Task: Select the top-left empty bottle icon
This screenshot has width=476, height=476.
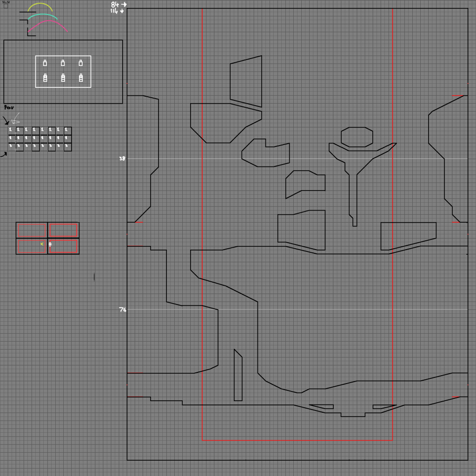Action: 45,63
